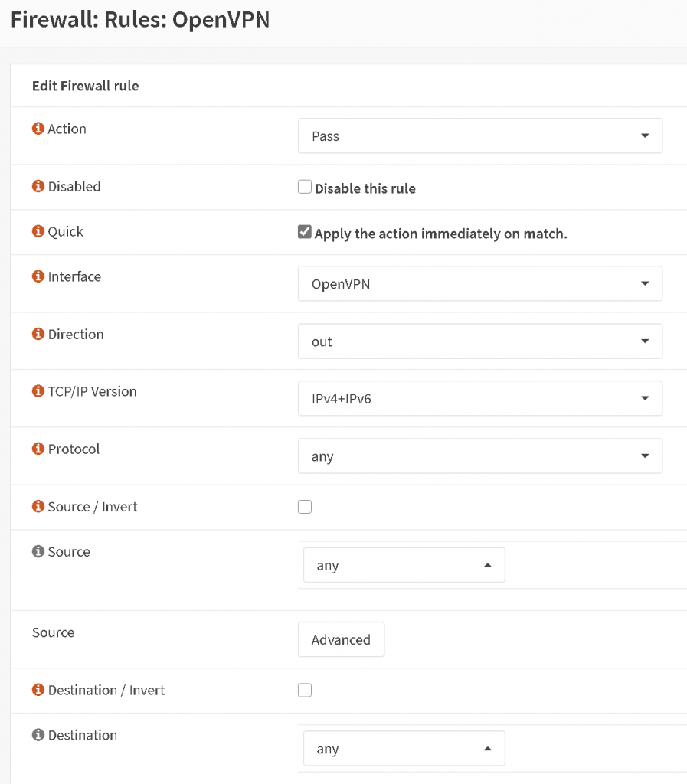Click the TCP/IP Version info icon
687x784 pixels.
[37, 391]
